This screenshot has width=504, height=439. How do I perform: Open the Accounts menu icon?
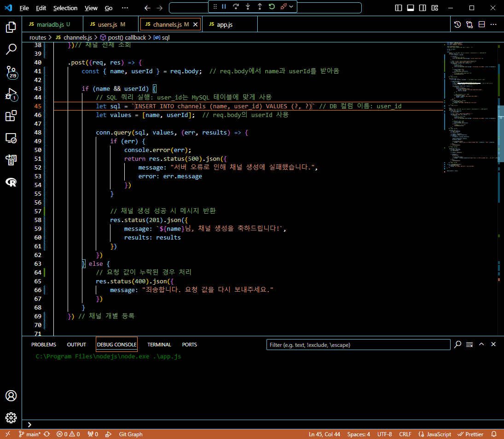coord(11,396)
